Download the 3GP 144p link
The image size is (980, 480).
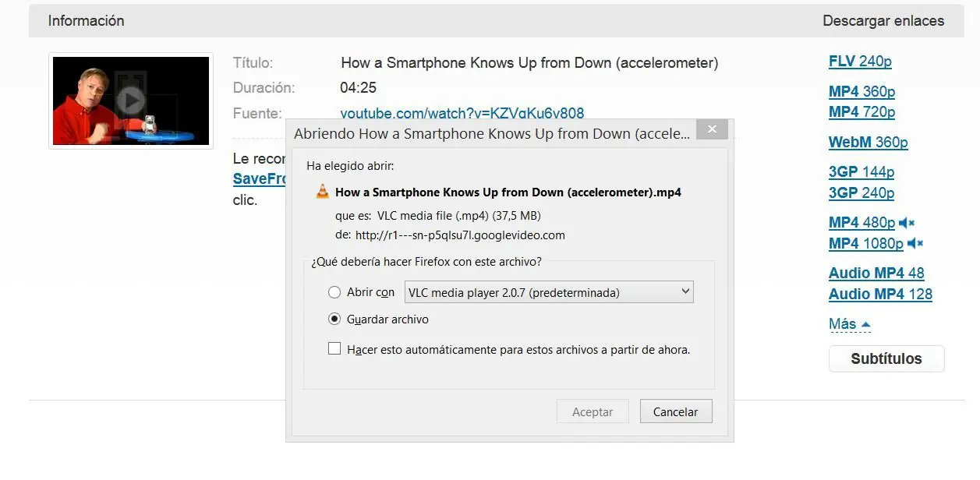[861, 172]
